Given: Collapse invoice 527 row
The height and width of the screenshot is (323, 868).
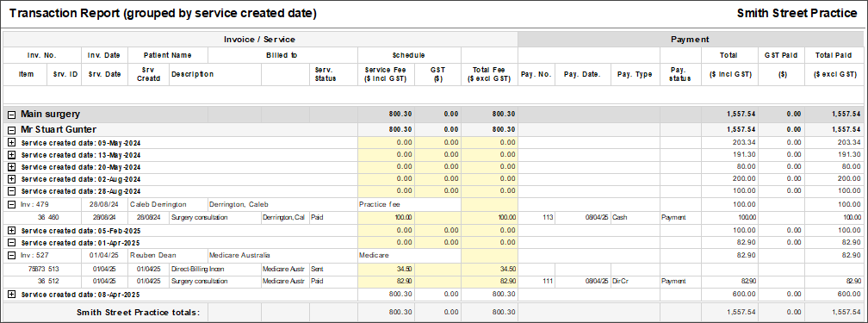Looking at the screenshot, I should [x=12, y=256].
